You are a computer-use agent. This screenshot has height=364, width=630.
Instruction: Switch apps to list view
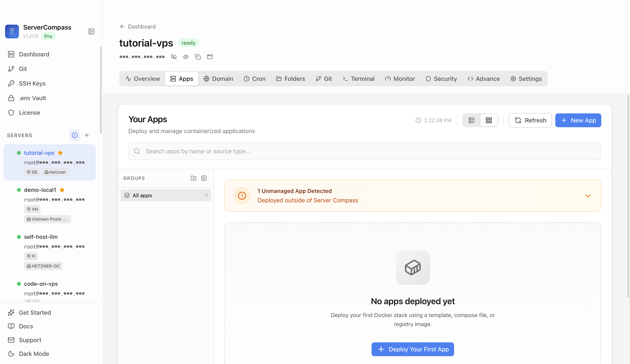click(471, 120)
